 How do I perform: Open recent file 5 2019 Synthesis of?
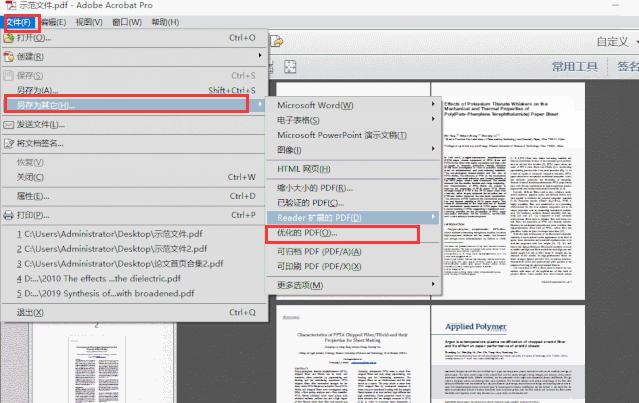(x=106, y=293)
